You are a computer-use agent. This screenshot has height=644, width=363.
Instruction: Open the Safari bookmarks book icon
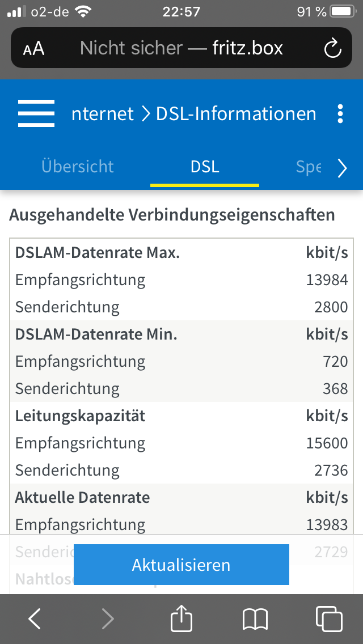255,620
